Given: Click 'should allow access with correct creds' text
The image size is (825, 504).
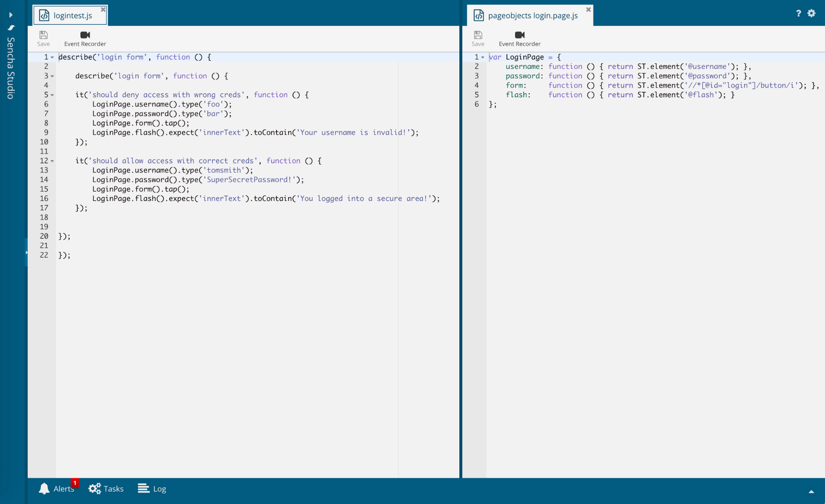Looking at the screenshot, I should click(x=173, y=161).
